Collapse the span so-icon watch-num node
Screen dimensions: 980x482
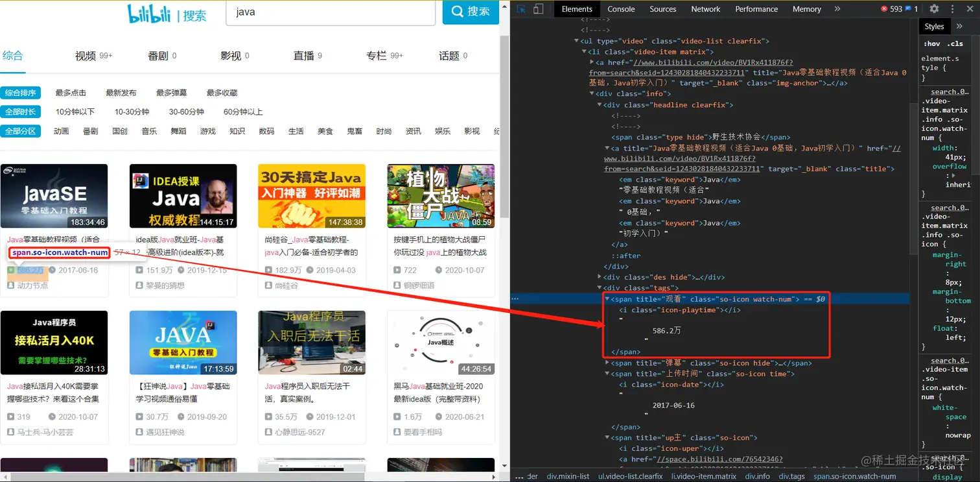(x=607, y=299)
